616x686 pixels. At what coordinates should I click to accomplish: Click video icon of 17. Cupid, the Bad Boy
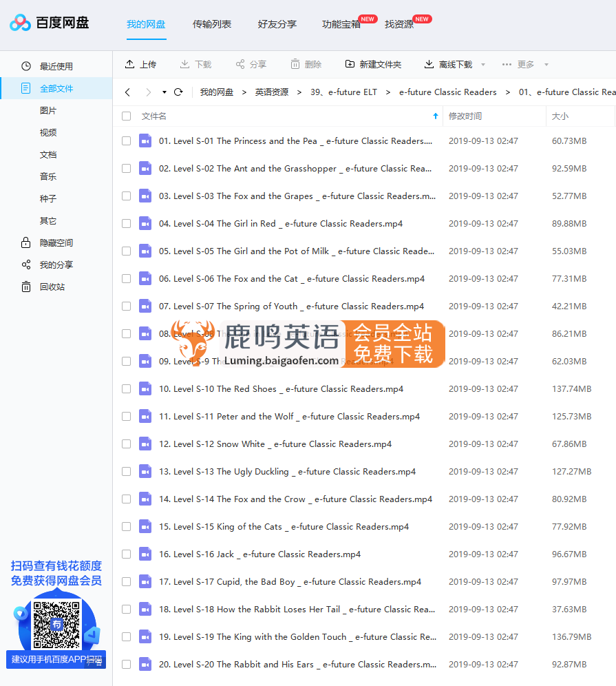click(x=145, y=582)
